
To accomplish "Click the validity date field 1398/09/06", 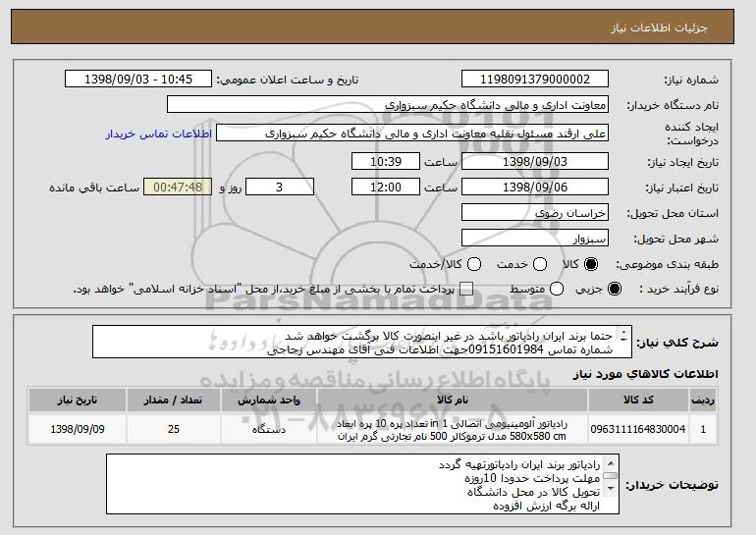I will click(x=535, y=187).
